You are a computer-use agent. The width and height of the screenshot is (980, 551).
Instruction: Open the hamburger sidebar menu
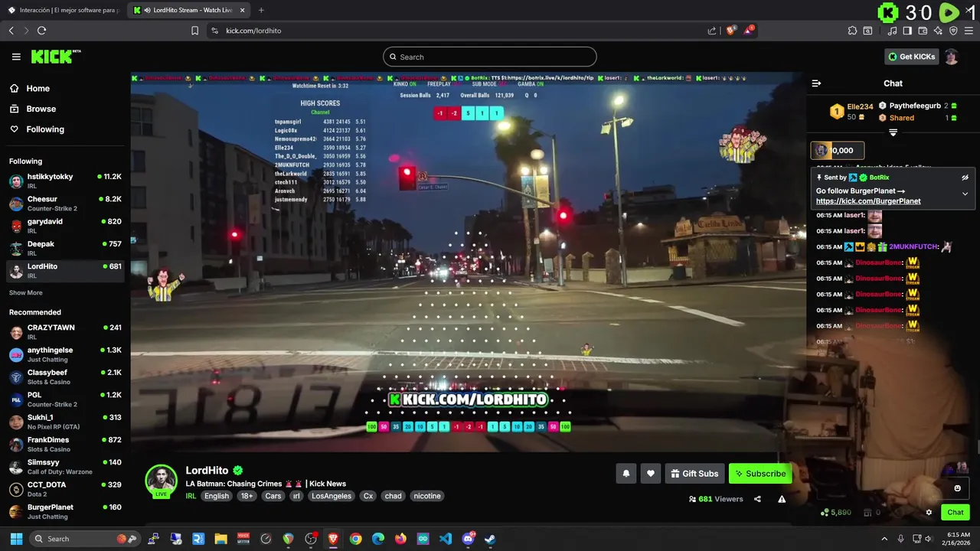[16, 57]
